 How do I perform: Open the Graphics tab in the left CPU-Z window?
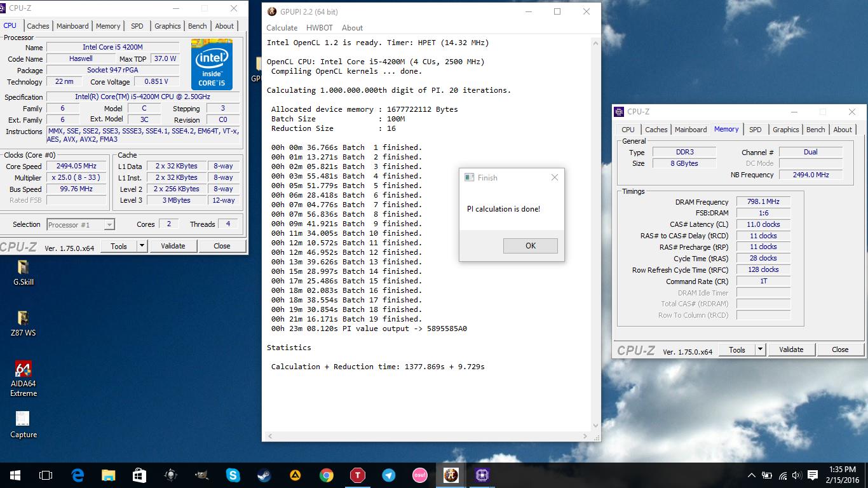[x=168, y=26]
